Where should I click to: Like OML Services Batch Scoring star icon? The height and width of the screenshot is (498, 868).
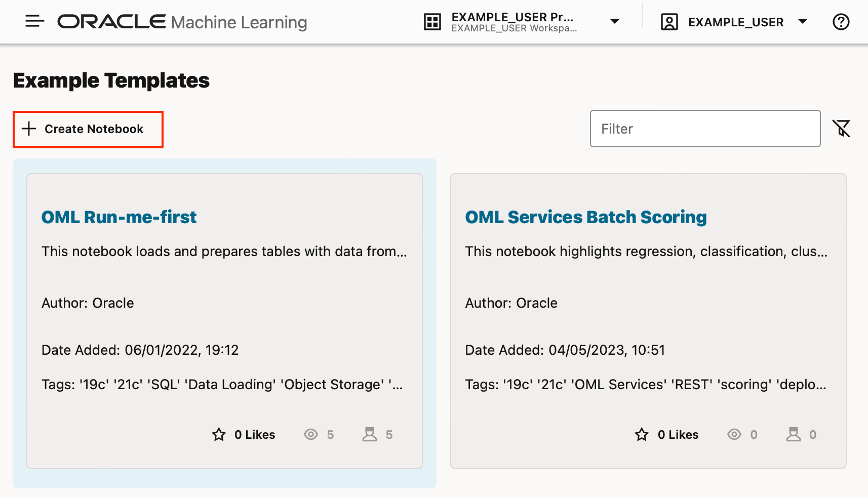[642, 434]
